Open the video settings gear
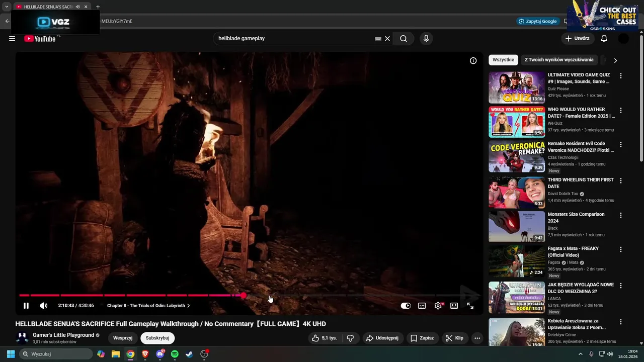The width and height of the screenshot is (644, 362). (x=438, y=306)
